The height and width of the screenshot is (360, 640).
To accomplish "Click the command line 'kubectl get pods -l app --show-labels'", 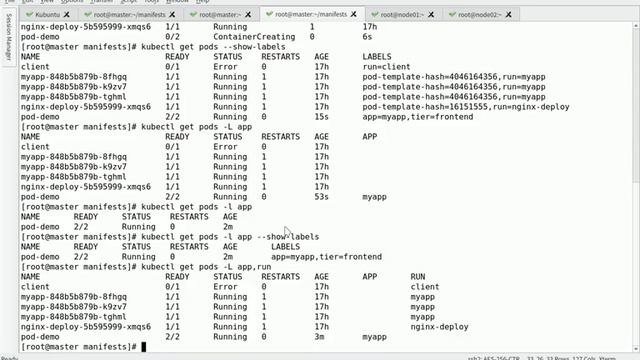I will click(230, 237).
